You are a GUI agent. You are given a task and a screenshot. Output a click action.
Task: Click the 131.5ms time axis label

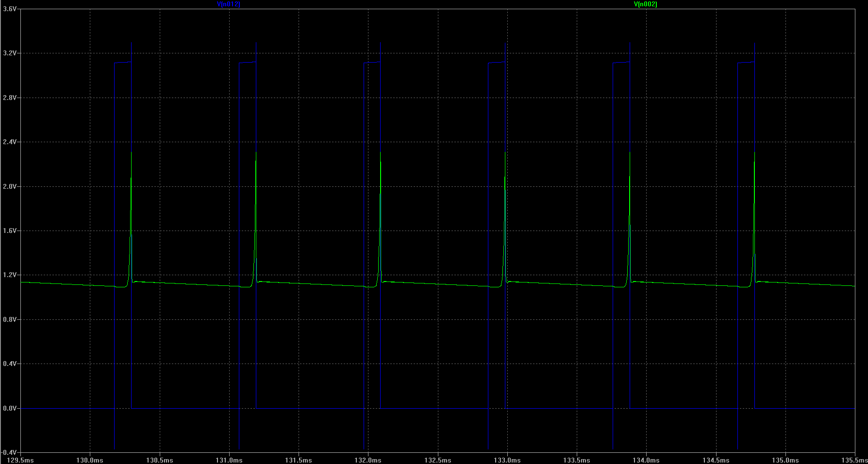pos(299,460)
